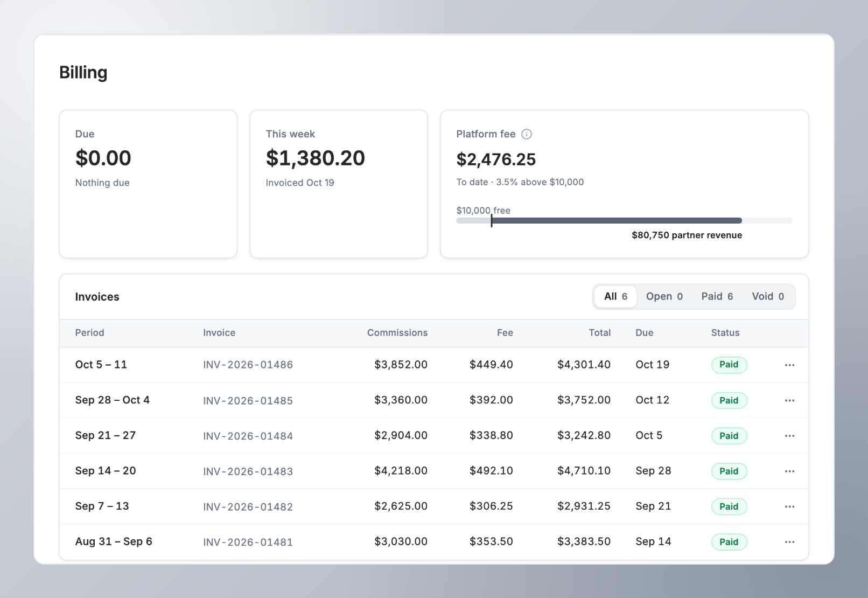Click the $2,476.25 platform fee amount

tap(496, 159)
